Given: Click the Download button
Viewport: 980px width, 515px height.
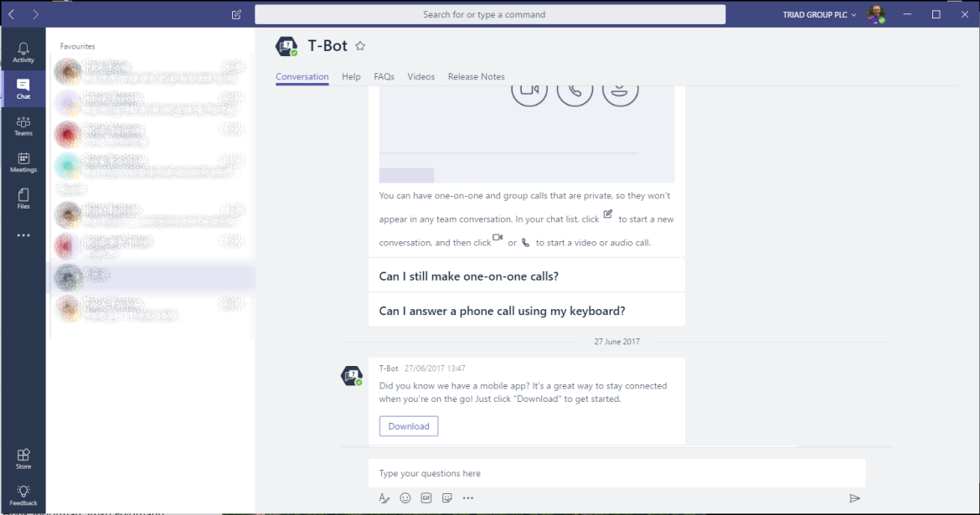Looking at the screenshot, I should pos(409,426).
